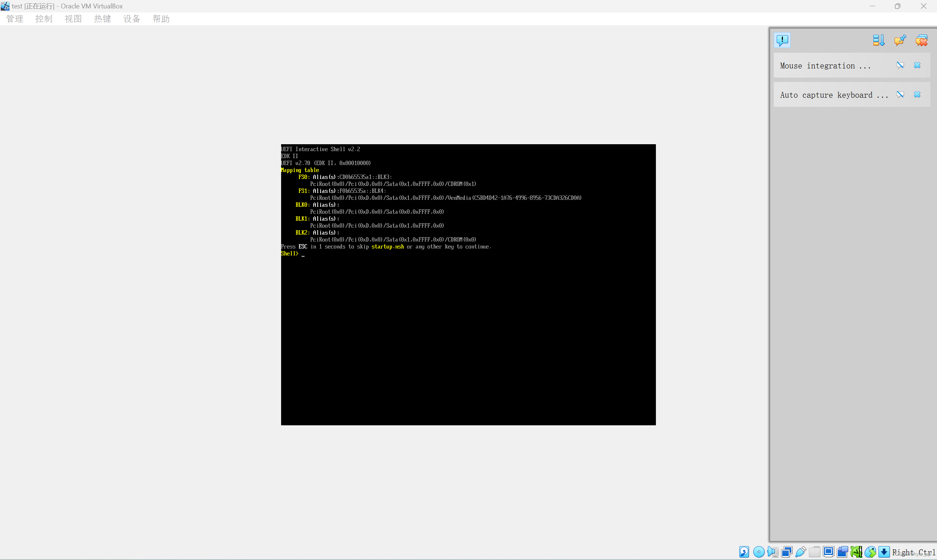
Task: Click the mouse integration status icon
Action: (x=870, y=552)
